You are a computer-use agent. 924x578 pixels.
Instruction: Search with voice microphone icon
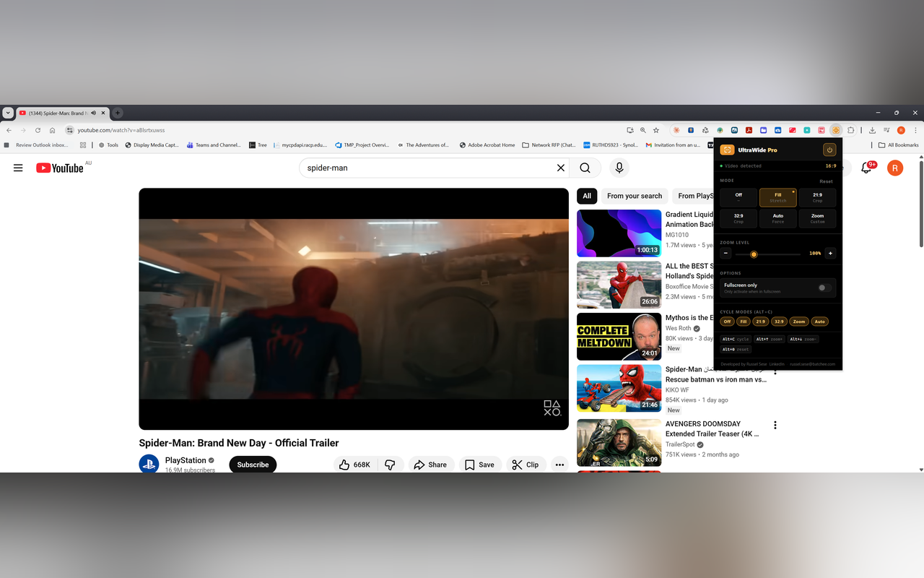(619, 168)
